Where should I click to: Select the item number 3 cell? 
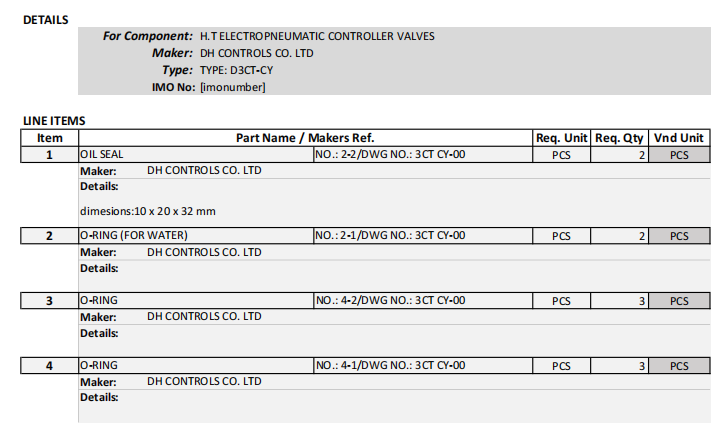(x=50, y=301)
